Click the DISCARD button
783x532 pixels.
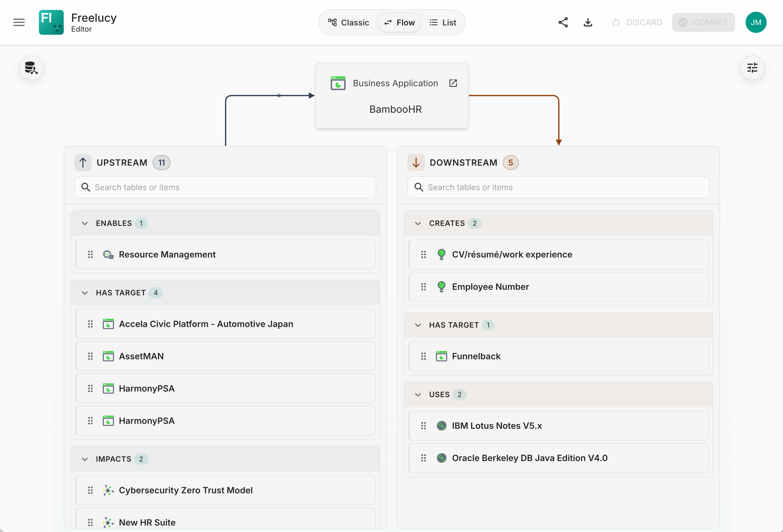coord(637,23)
